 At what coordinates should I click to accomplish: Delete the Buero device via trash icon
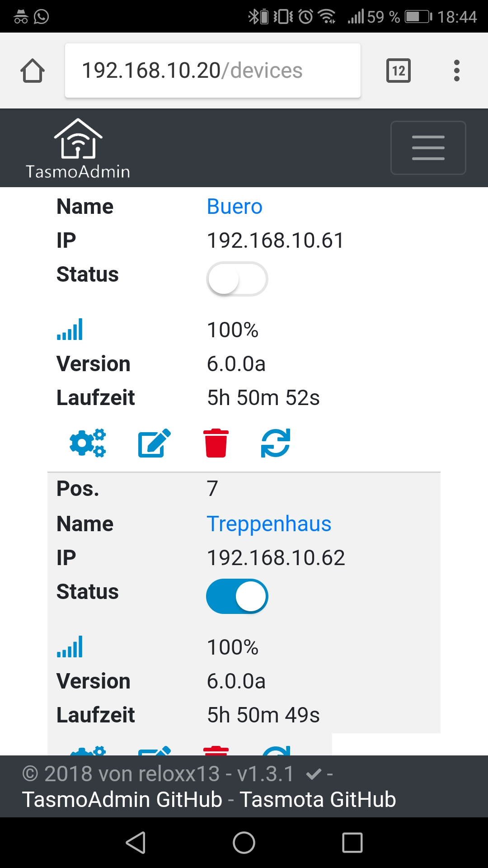click(x=216, y=443)
